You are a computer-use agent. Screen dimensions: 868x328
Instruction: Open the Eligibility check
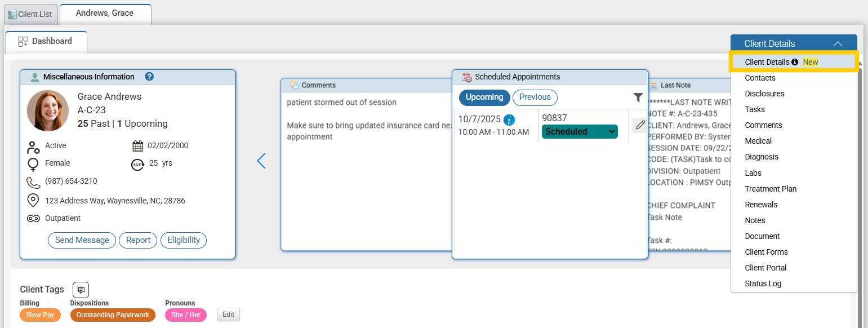184,240
